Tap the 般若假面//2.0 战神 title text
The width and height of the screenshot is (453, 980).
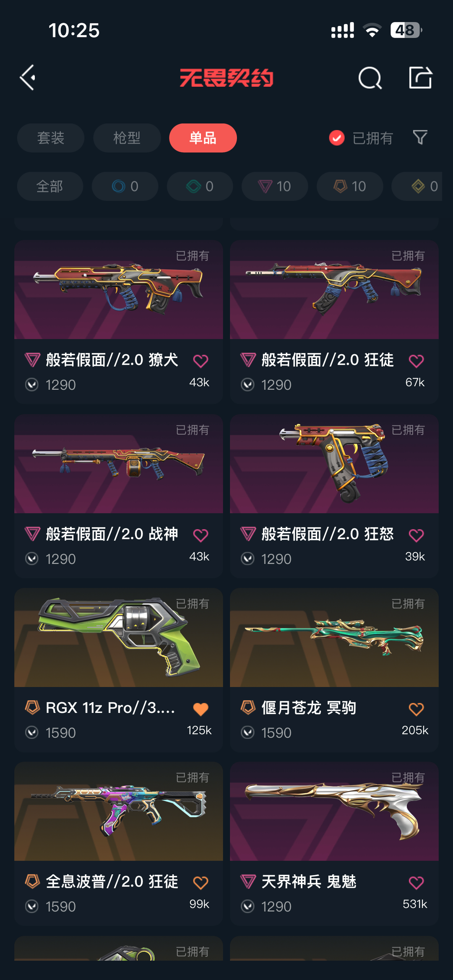(112, 534)
